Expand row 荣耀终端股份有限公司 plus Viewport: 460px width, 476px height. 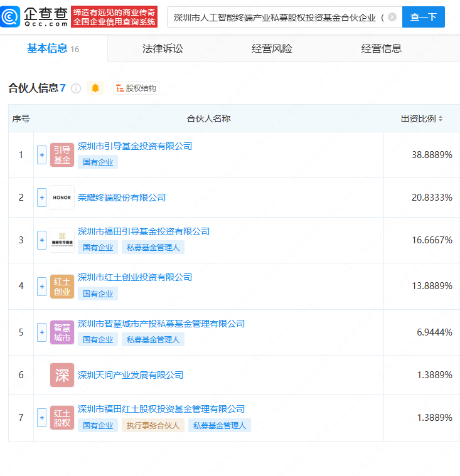pos(41,198)
